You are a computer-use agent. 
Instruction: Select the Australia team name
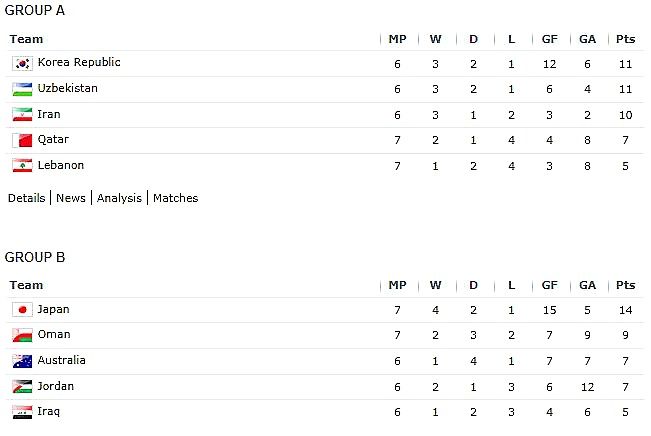61,360
